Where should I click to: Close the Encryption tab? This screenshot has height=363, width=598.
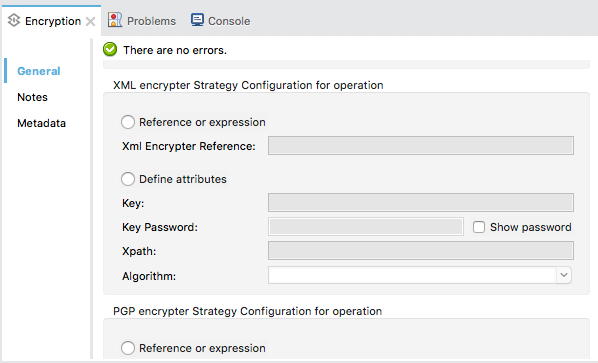[90, 21]
